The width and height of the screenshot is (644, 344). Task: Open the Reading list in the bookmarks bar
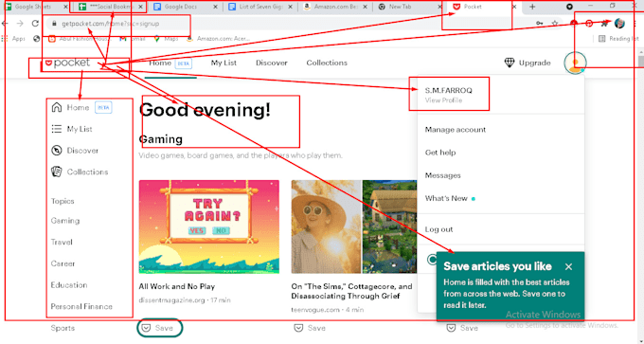619,39
